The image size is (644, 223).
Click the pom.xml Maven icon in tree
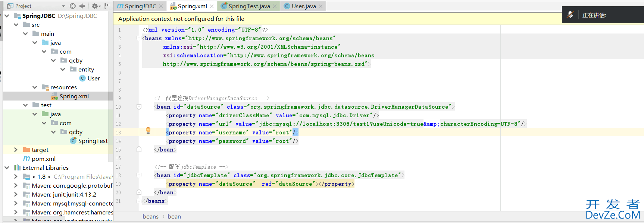pyautogui.click(x=26, y=159)
